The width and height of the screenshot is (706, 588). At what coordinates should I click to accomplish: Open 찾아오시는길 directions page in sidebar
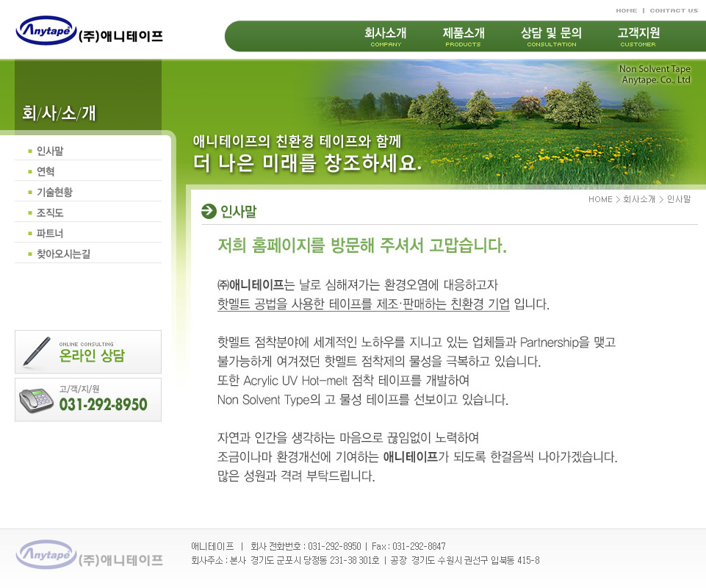click(x=63, y=254)
